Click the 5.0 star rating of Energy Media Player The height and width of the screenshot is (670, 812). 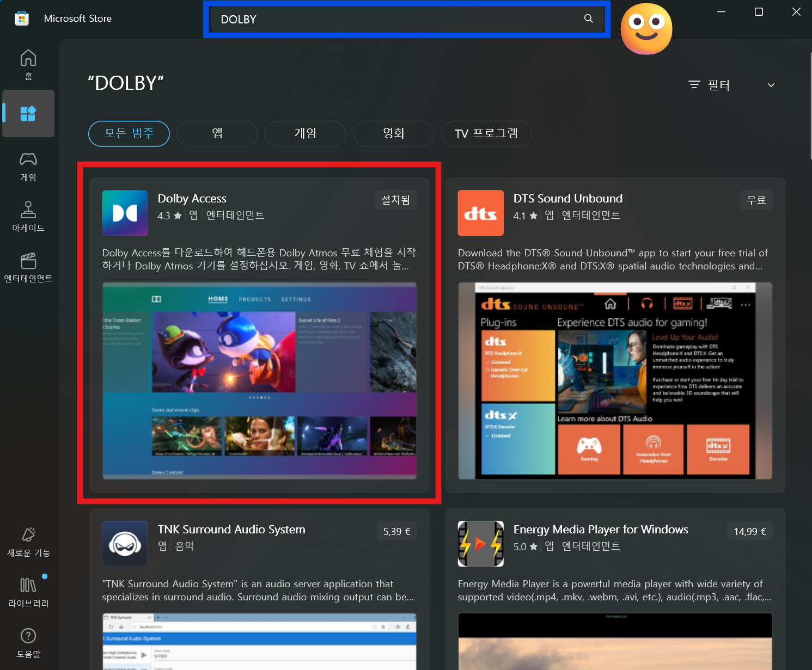tap(525, 546)
